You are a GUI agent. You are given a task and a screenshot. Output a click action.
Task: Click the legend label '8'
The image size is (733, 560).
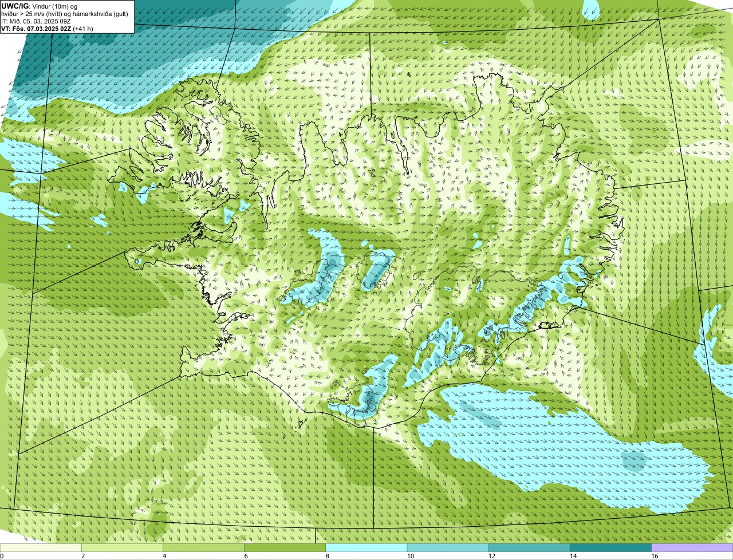tap(327, 556)
